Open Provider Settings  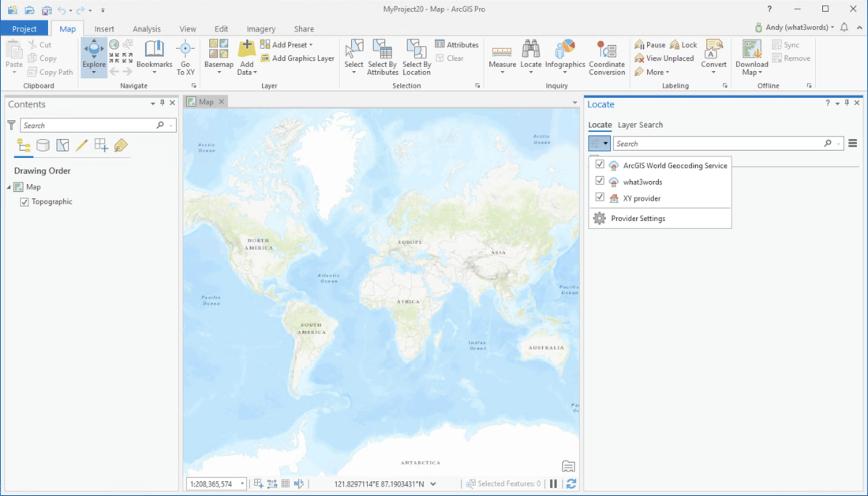(x=638, y=218)
